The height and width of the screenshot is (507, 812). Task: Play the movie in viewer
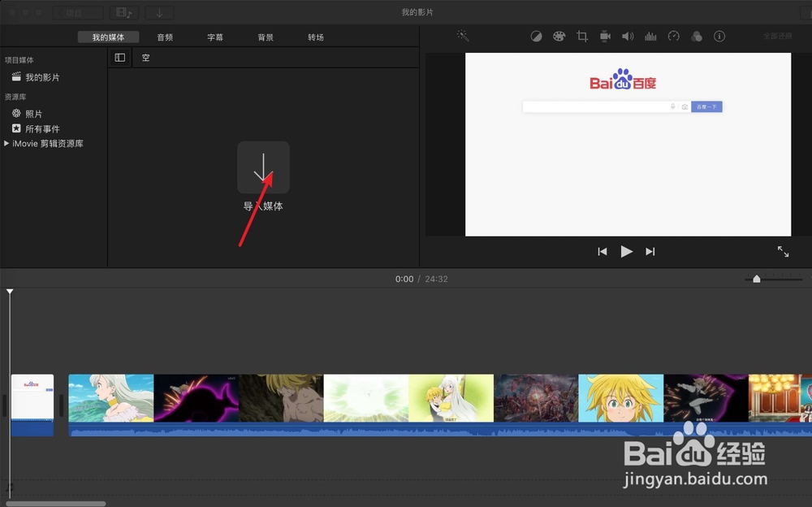coord(626,251)
